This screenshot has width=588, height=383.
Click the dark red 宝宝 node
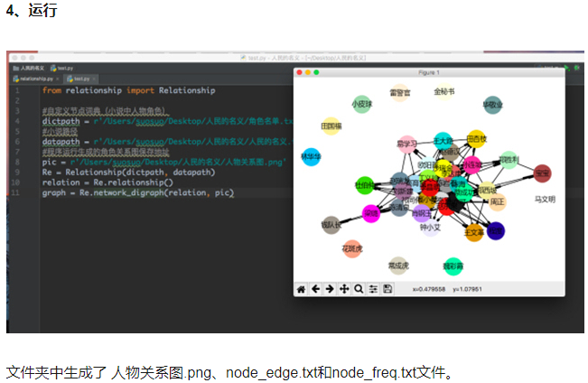point(542,173)
